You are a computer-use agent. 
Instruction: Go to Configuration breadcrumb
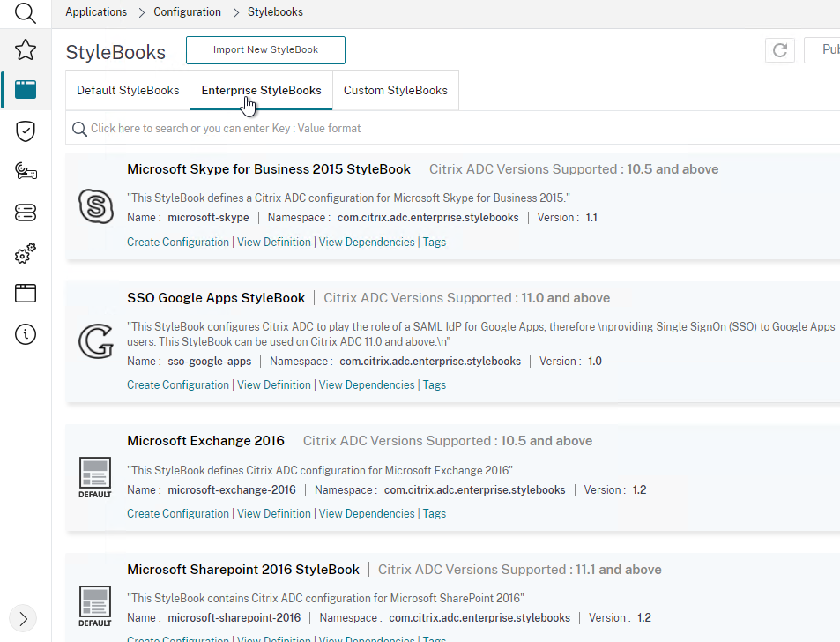188,11
